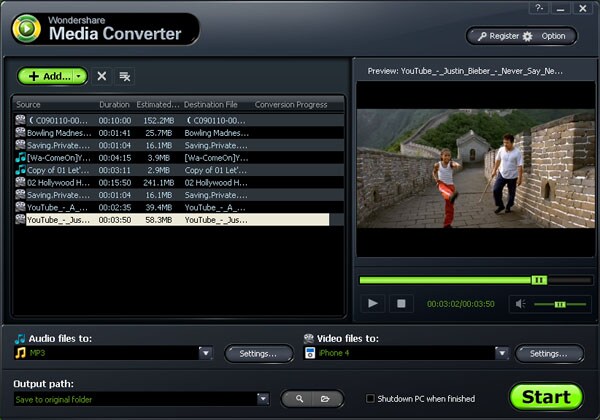This screenshot has width=600, height=420.
Task: Select the [Wa-ComeOn]Y audio row
Action: (179, 158)
